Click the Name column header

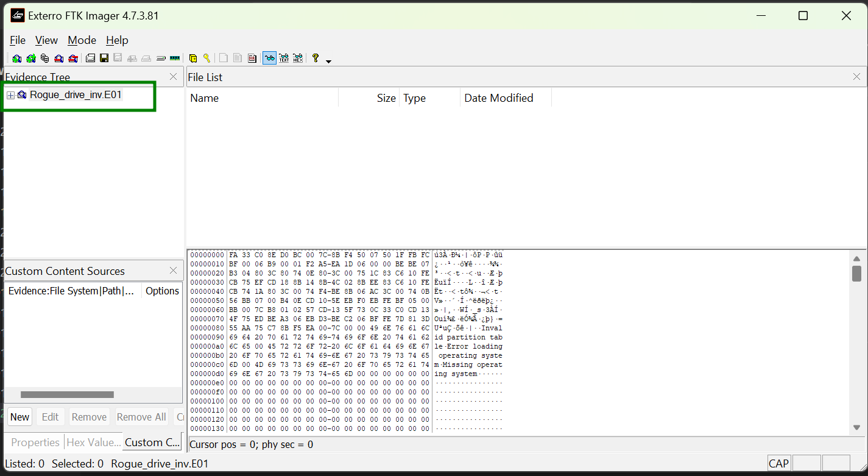(263, 98)
